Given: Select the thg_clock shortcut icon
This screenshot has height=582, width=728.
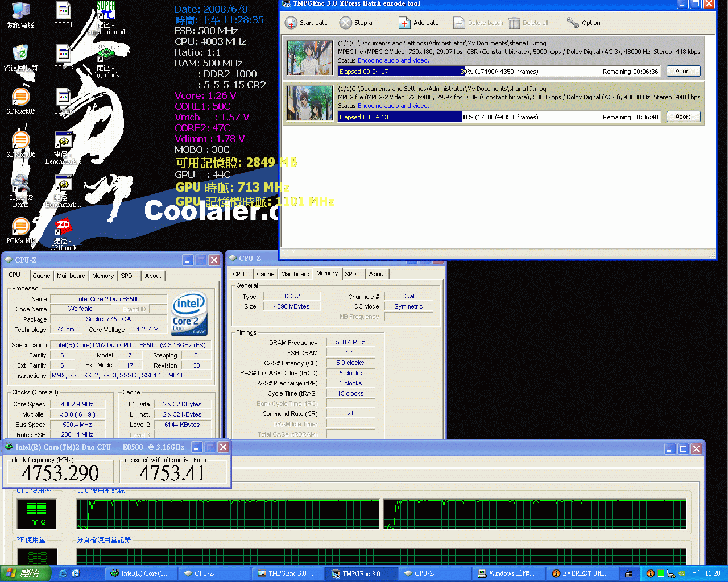Looking at the screenshot, I should pyautogui.click(x=106, y=55).
